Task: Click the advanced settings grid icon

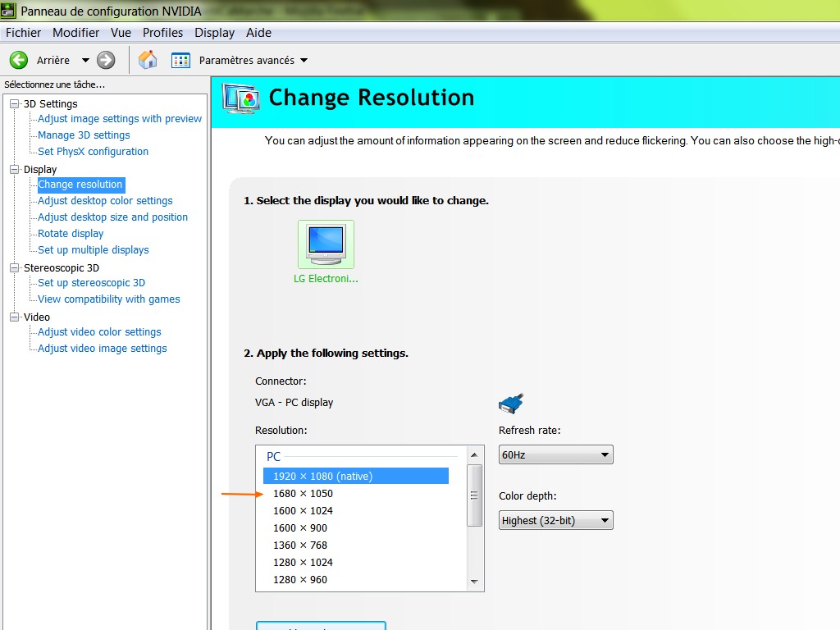Action: tap(180, 60)
